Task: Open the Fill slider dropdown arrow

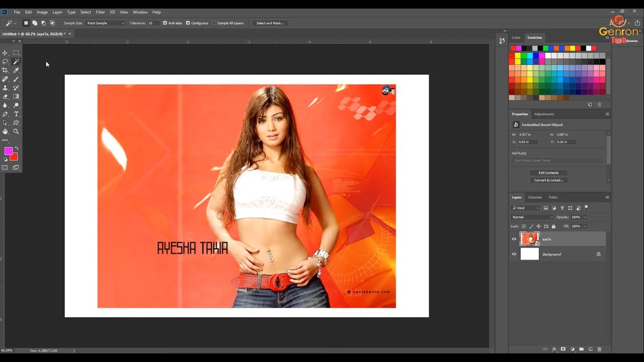Action: pos(585,226)
